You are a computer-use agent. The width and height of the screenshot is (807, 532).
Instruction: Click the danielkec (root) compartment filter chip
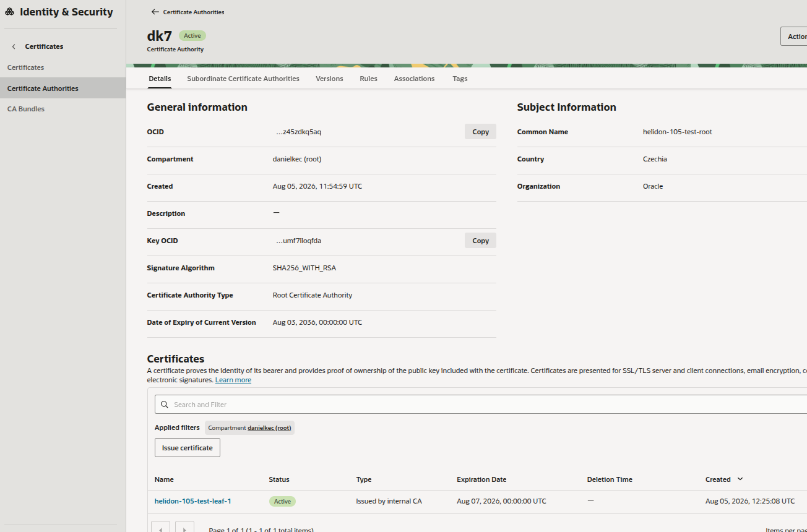pos(249,427)
